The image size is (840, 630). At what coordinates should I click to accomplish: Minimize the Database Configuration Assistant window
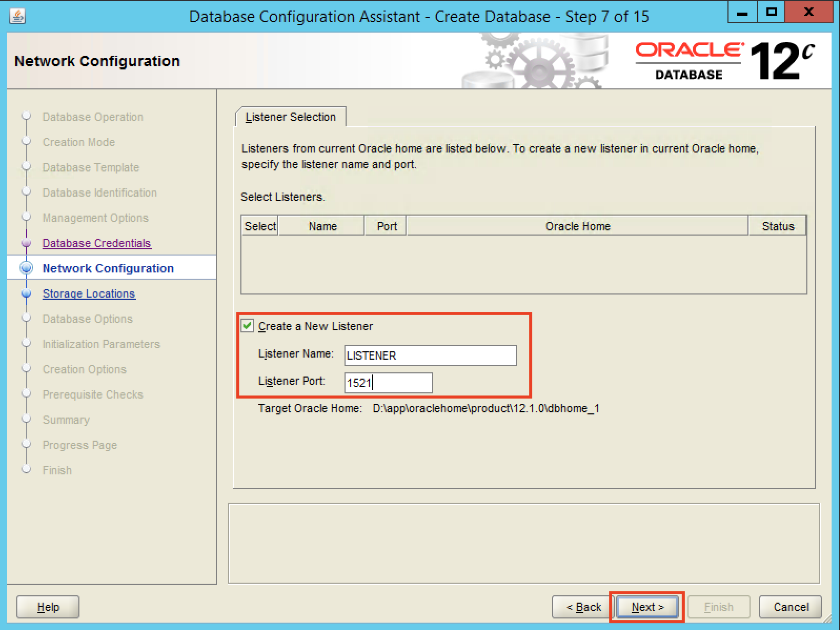pos(742,12)
